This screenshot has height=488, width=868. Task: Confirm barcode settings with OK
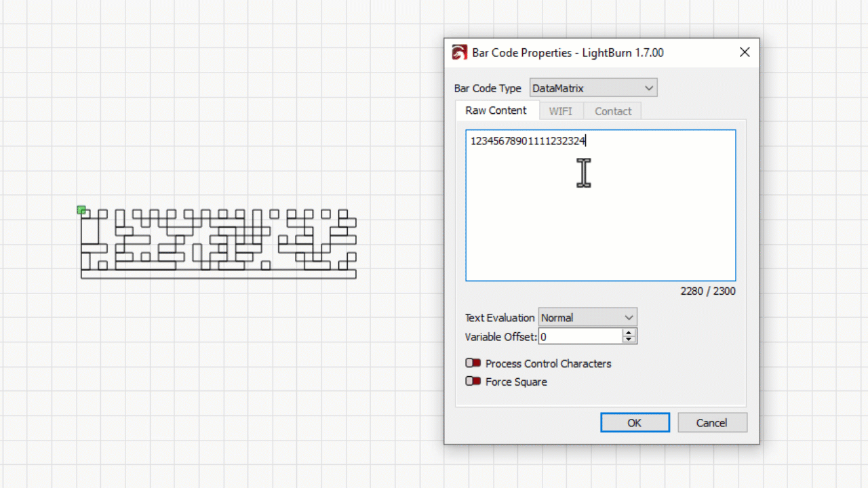pos(635,422)
